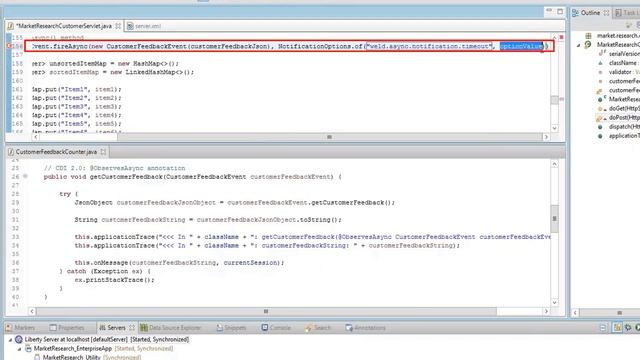Click the red error indicator atop overview ruler
The height and width of the screenshot is (360, 640).
point(562,37)
